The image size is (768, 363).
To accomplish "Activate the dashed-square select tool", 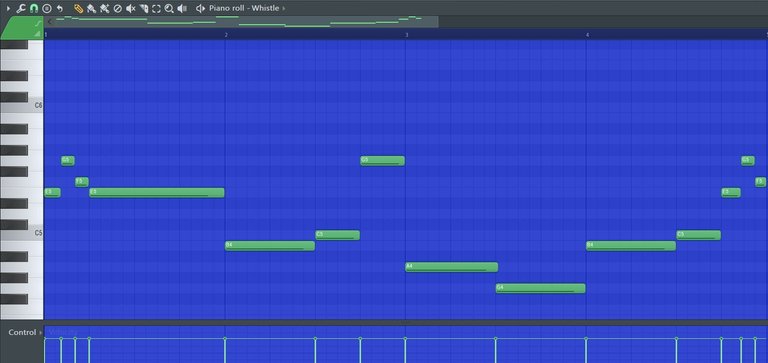I will [x=156, y=8].
